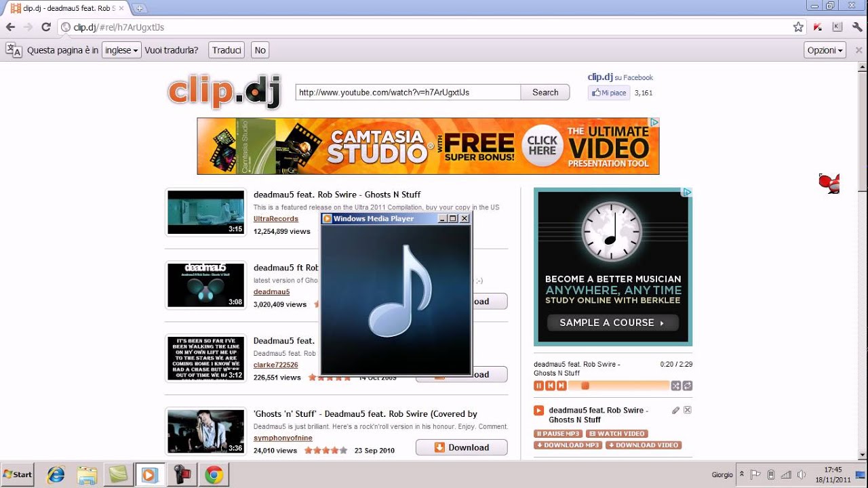Bookmark this page with the star icon

tap(798, 27)
